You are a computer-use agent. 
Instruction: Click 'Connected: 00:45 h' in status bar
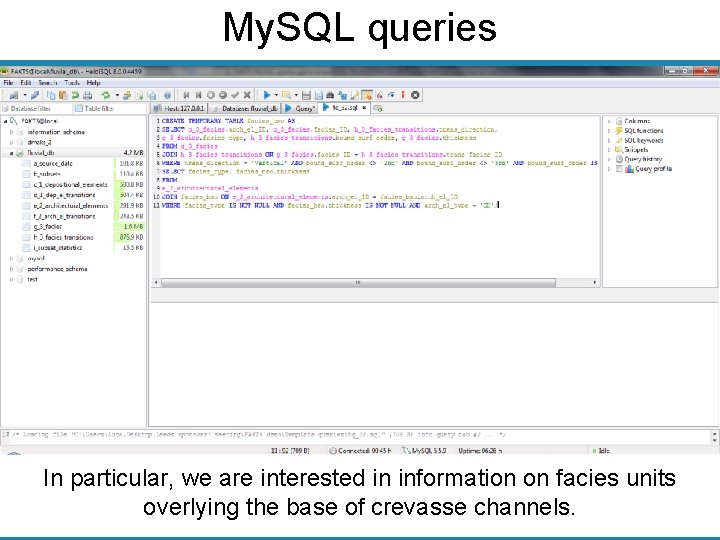coord(360,450)
